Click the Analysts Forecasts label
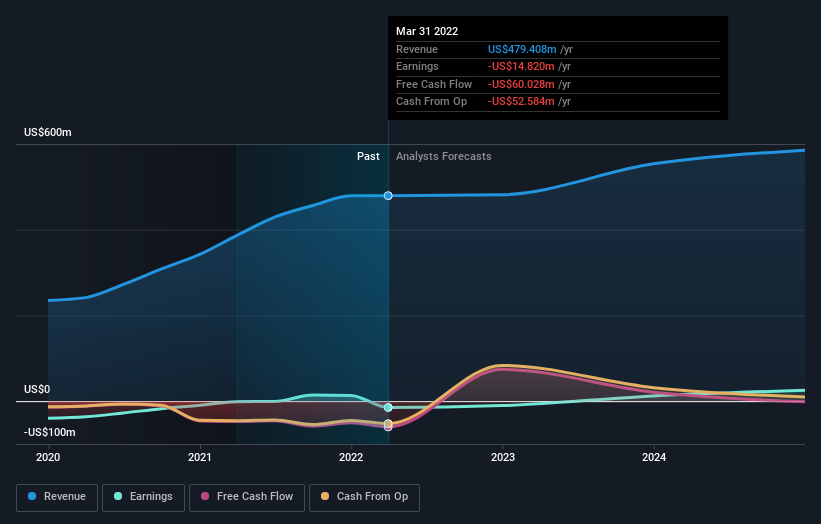 pos(443,156)
